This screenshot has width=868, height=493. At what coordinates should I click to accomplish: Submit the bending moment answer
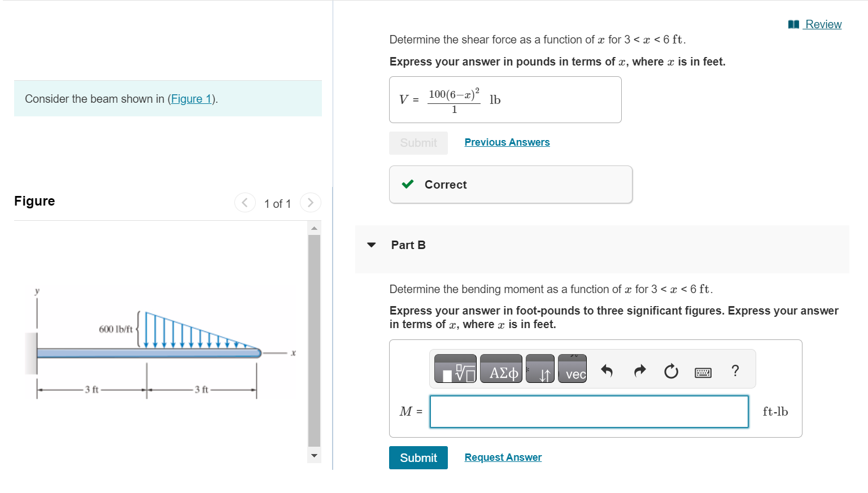(x=418, y=457)
